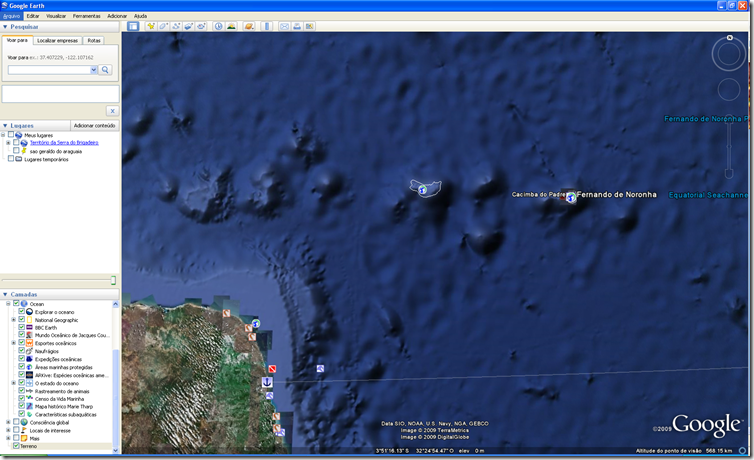Open the Território da Serra do Brigadeiro link
This screenshot has width=754, height=460.
click(64, 143)
